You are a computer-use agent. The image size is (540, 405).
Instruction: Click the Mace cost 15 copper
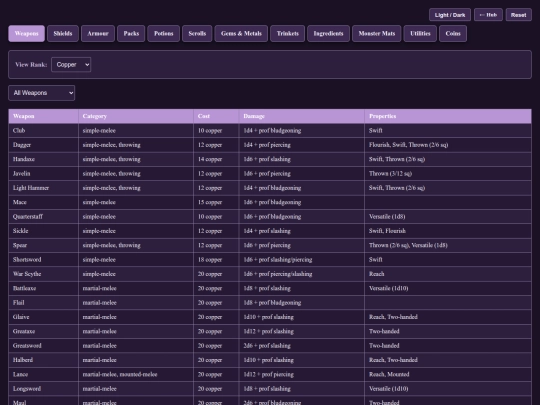[x=210, y=202]
